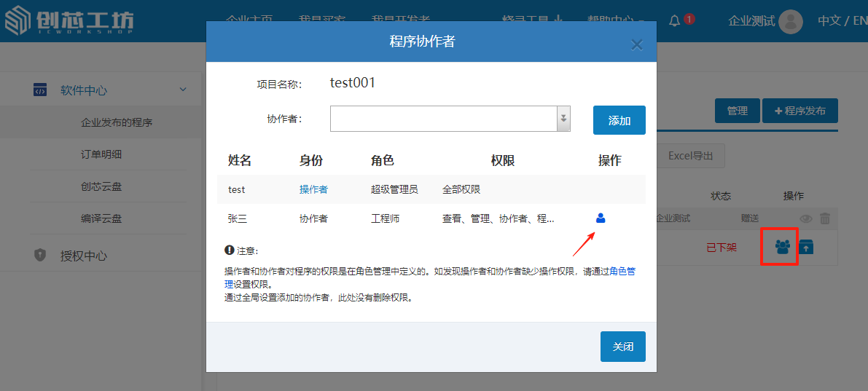Delete the program with the trash icon
The height and width of the screenshot is (391, 868).
pyautogui.click(x=825, y=218)
